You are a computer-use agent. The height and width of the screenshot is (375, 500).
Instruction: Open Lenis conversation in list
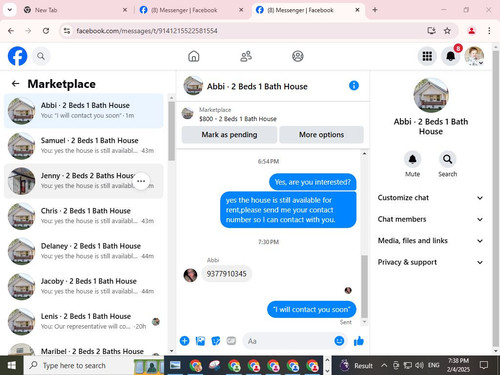click(x=84, y=322)
